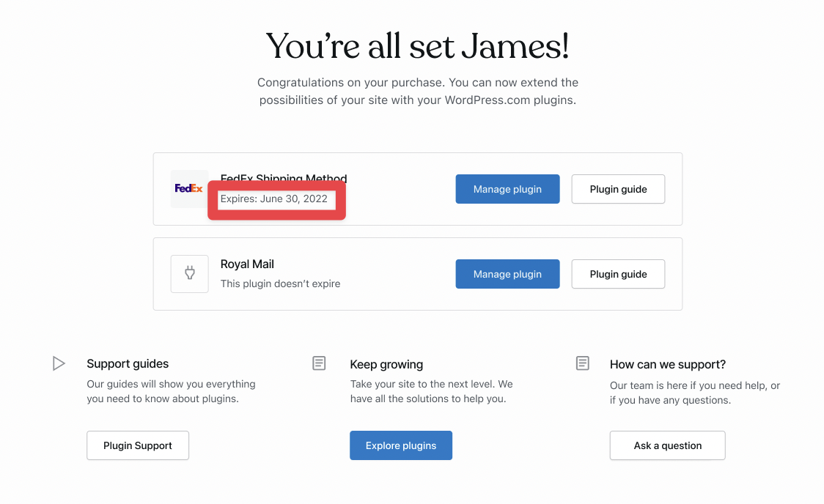Image resolution: width=824 pixels, height=504 pixels.
Task: Click Manage plugin for Royal Mail
Action: pos(507,273)
